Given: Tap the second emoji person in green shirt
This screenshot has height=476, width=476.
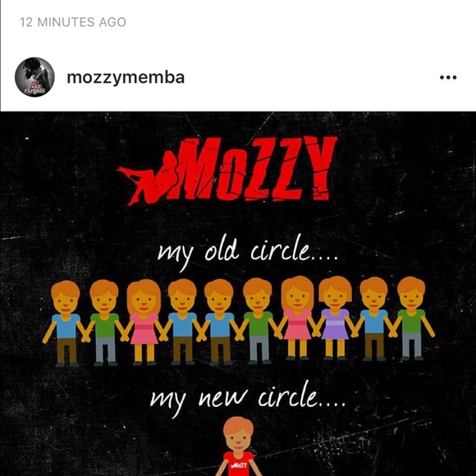Looking at the screenshot, I should [104, 323].
